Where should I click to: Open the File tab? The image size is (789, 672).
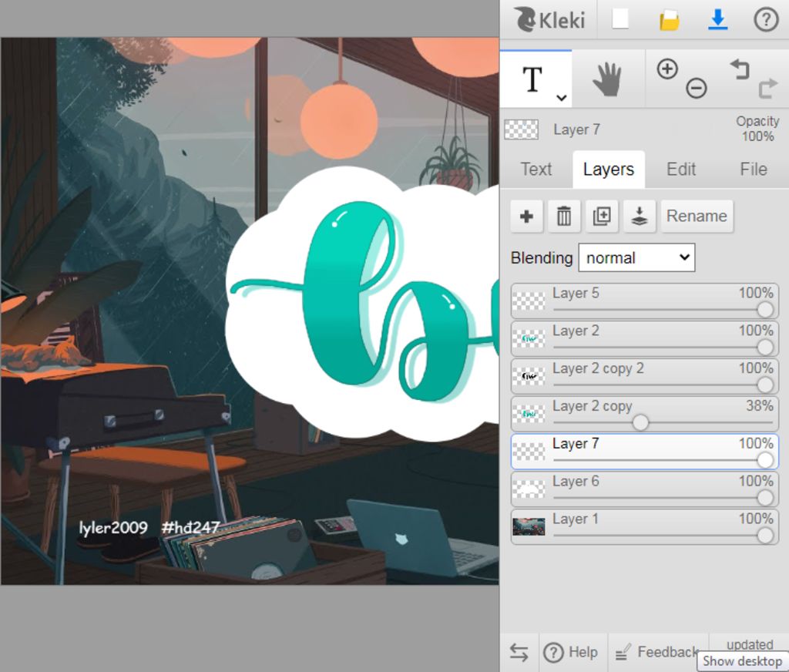(x=754, y=169)
